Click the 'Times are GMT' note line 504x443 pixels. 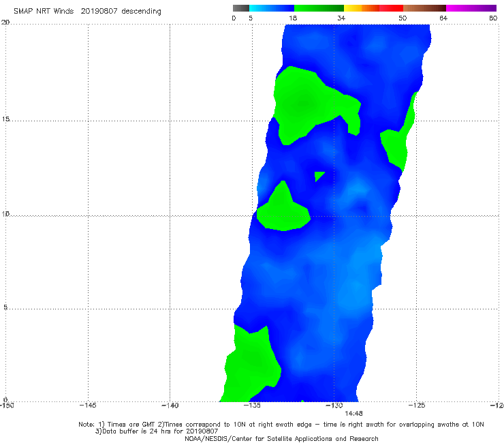tap(281, 425)
